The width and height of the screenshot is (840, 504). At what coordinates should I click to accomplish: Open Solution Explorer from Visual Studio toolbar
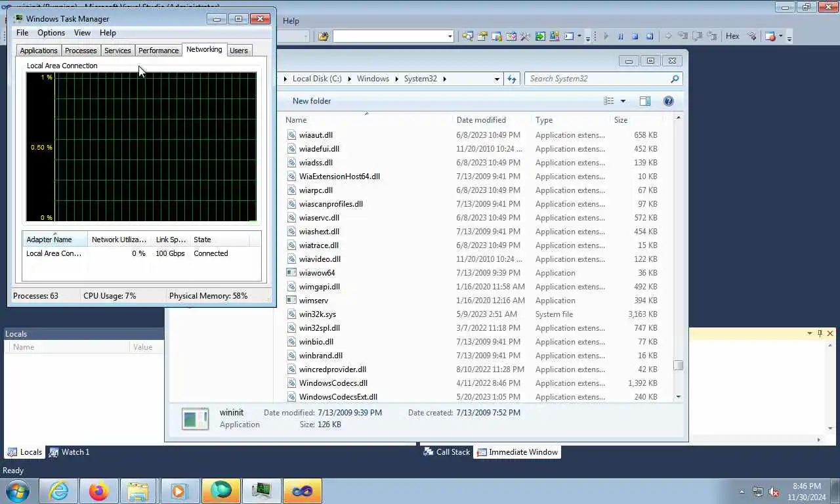[x=467, y=36]
